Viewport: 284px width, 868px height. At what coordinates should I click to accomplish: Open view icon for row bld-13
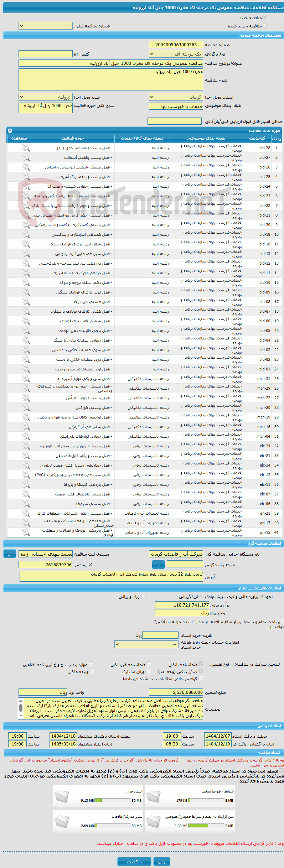click(x=26, y=254)
